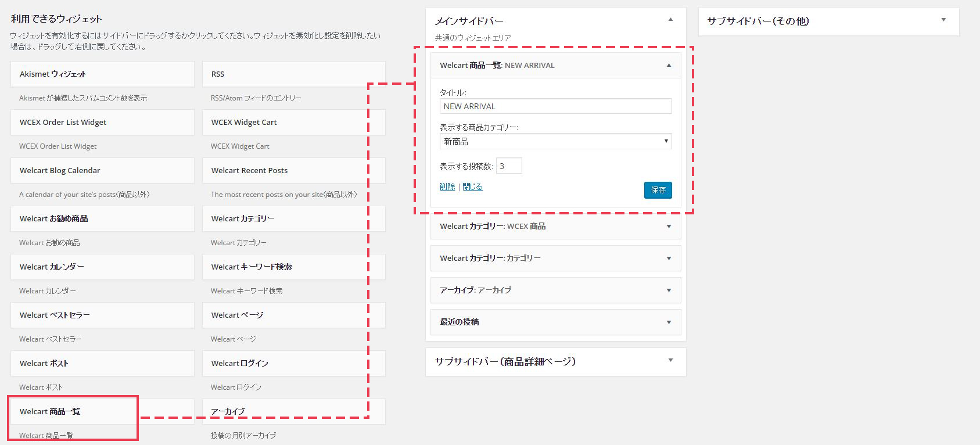This screenshot has height=445, width=980.
Task: Expand Welcart カテゴリー: カテゴリー widget arrow
Action: tap(669, 259)
